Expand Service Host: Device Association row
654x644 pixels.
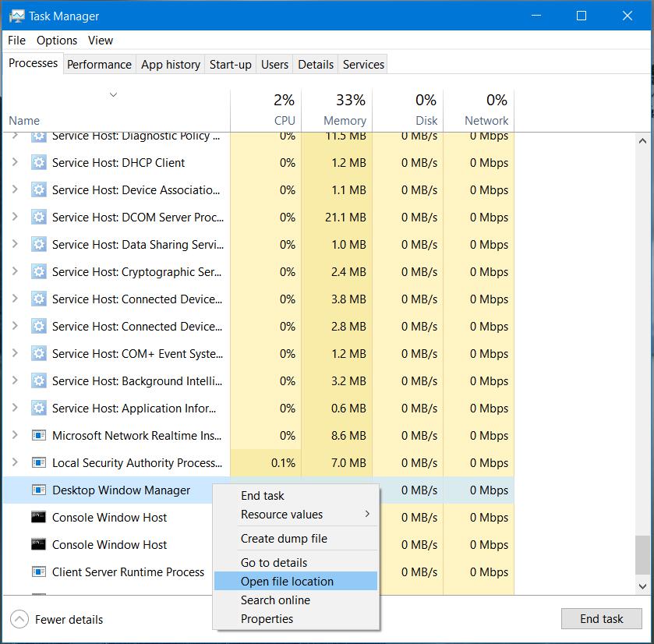click(x=15, y=189)
